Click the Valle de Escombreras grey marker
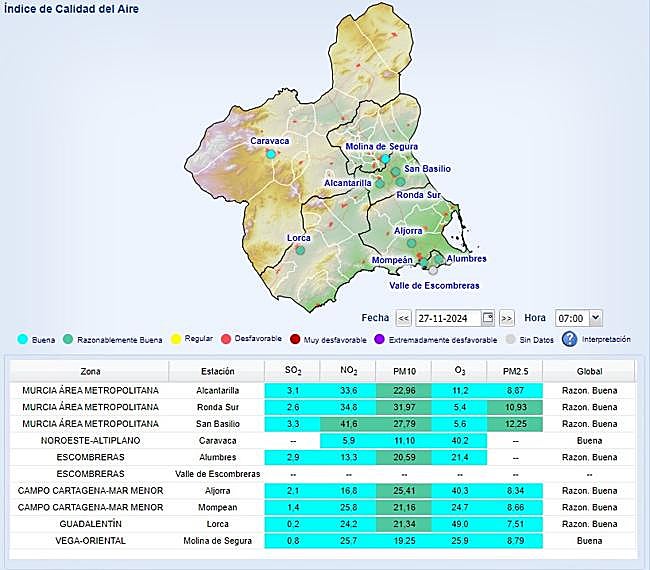 tap(433, 269)
